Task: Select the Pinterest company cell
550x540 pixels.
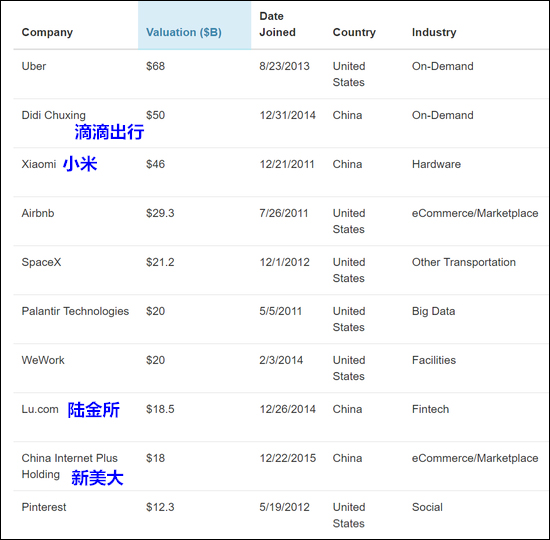Action: [43, 507]
